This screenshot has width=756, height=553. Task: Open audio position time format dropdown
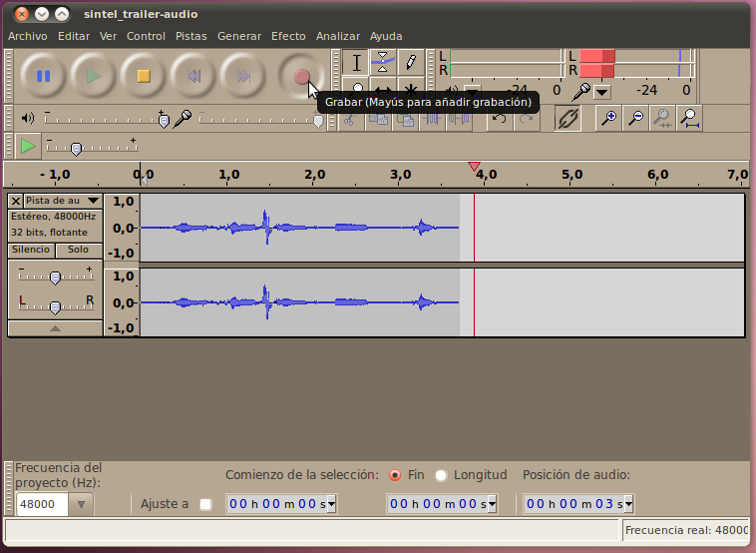coord(628,505)
